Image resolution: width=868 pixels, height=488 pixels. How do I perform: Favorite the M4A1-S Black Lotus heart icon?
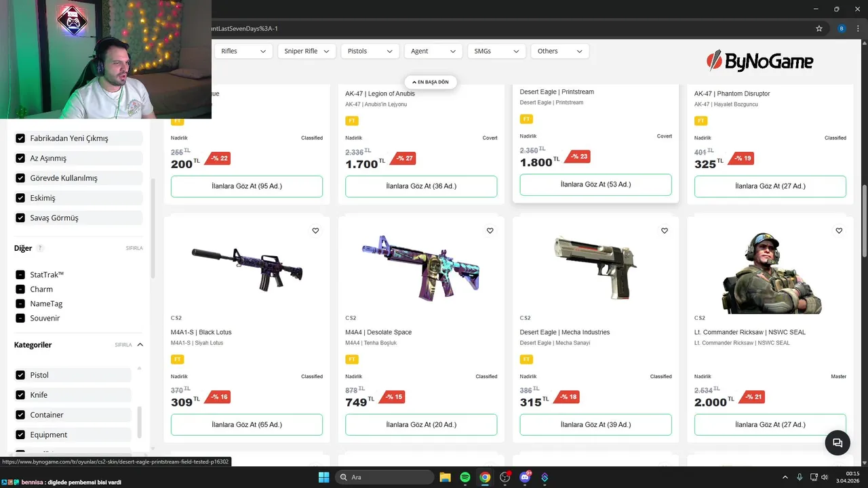click(315, 231)
